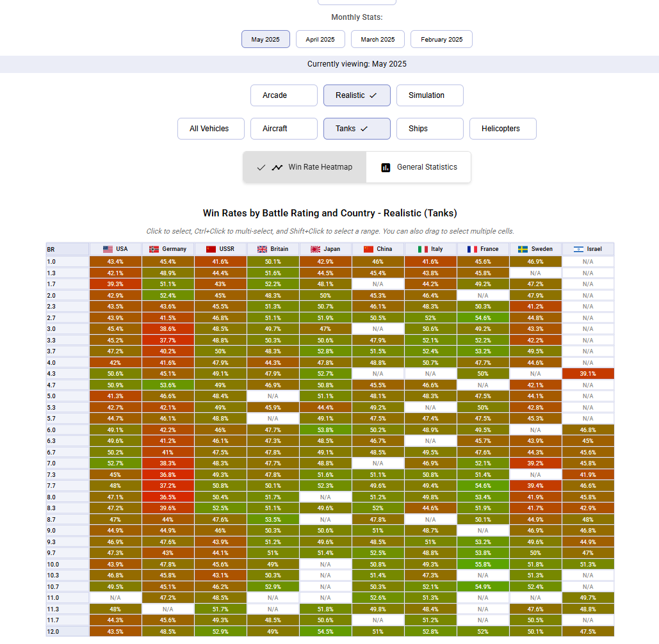The height and width of the screenshot is (644, 659).
Task: Click the Japan flag icon
Action: pos(315,249)
